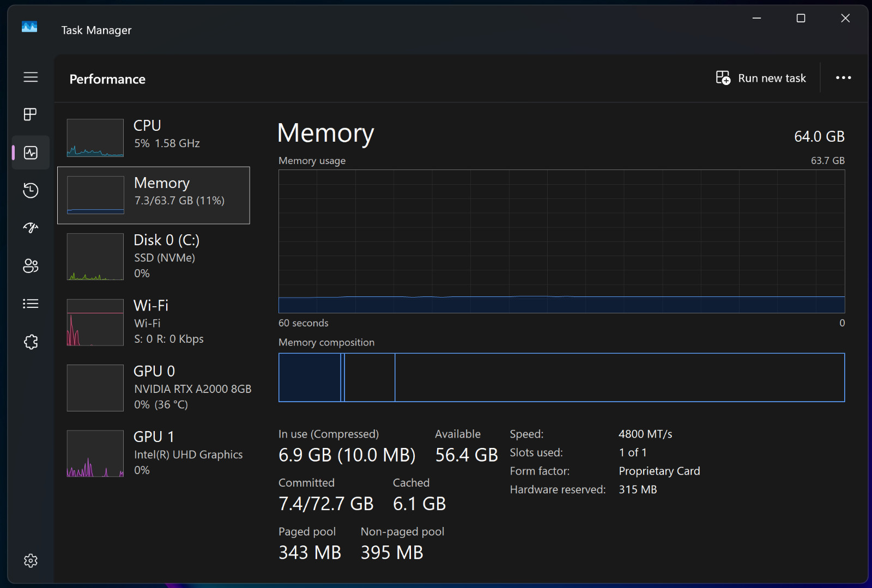This screenshot has width=872, height=588.
Task: Click the Memory usage graph
Action: 561,241
